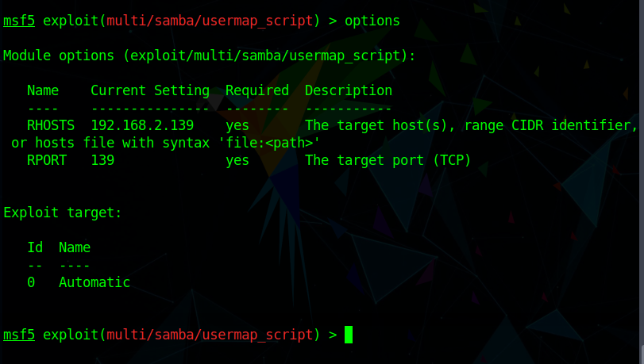Click the top underlined msf5 prompt
The height and width of the screenshot is (364, 644).
[19, 21]
